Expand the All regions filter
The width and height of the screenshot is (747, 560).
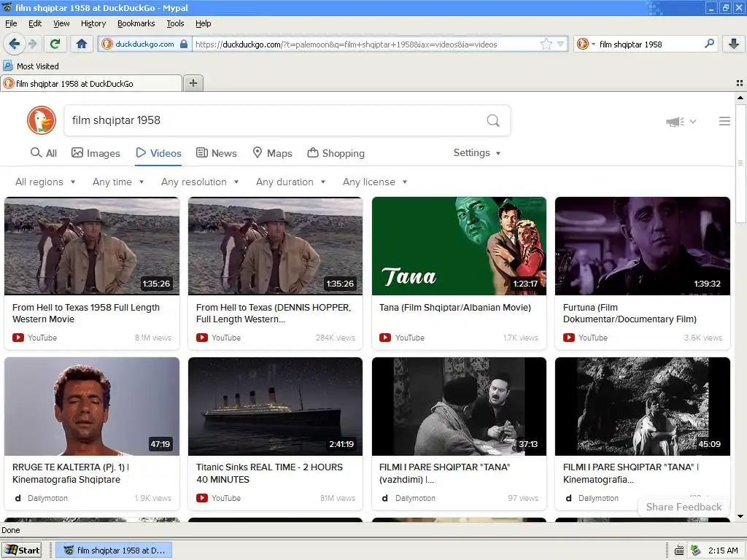pos(45,182)
